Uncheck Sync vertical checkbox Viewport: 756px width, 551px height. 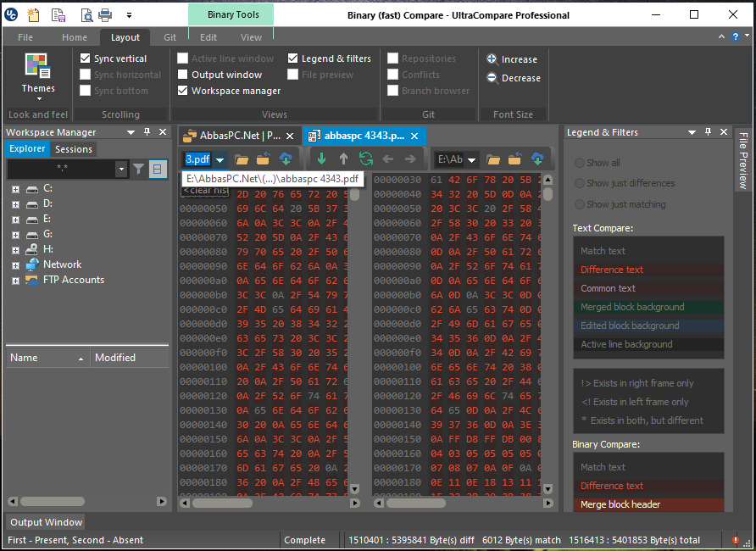tap(86, 58)
